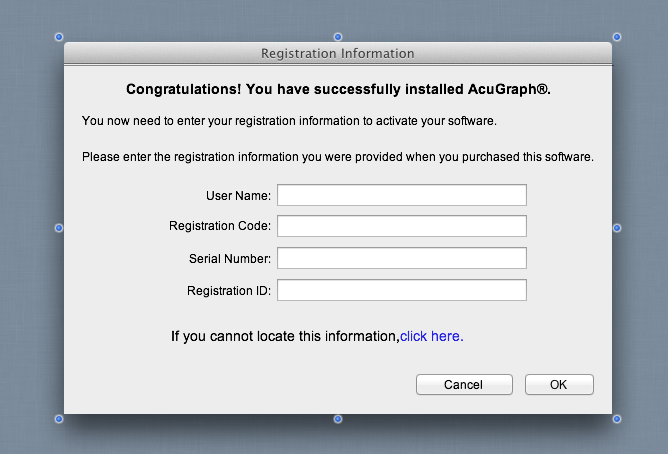Select the top-center selection handle
This screenshot has width=668, height=454.
pos(338,37)
